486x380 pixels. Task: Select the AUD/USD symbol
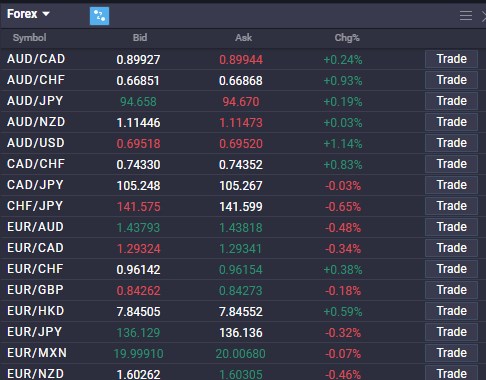pos(36,143)
